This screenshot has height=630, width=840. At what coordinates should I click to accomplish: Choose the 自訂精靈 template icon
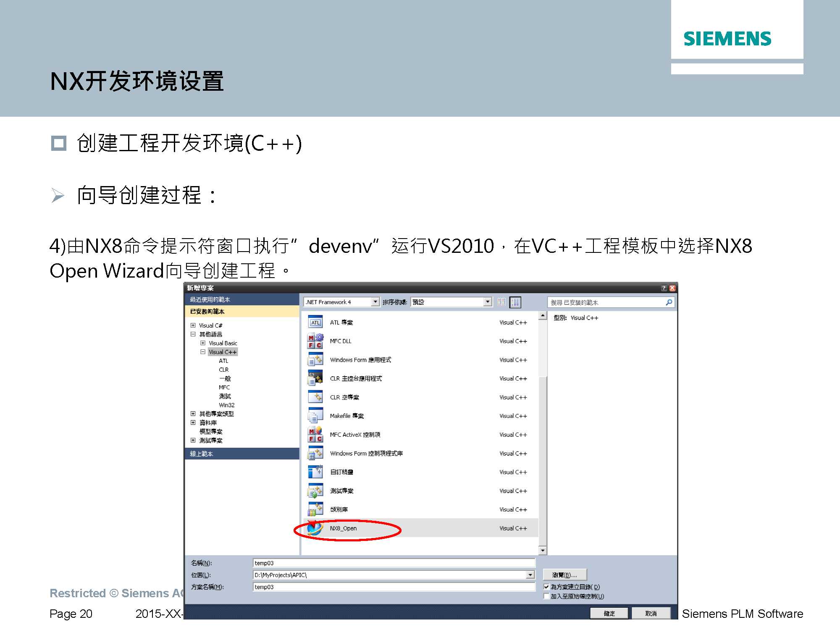pyautogui.click(x=315, y=472)
